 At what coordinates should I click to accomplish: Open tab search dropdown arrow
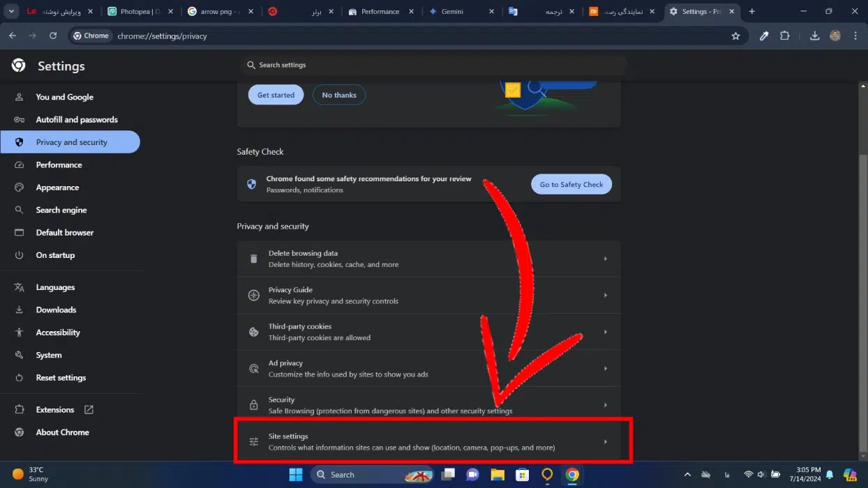11,12
